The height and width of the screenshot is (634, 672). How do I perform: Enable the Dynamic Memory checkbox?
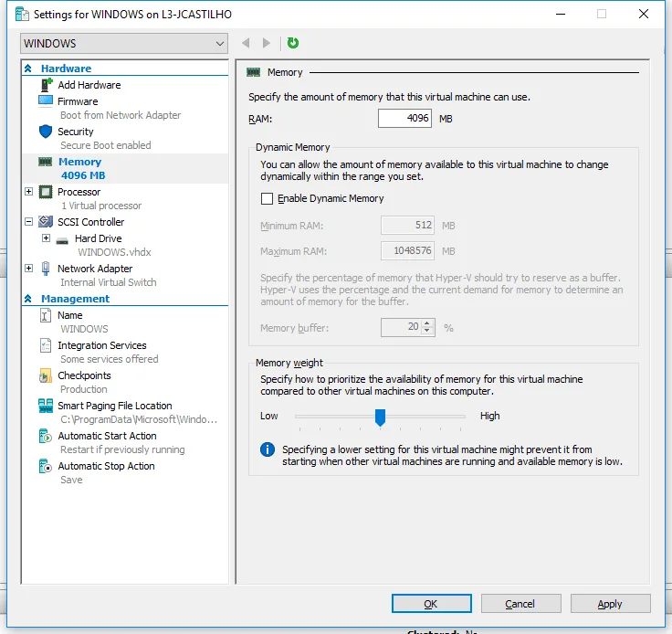tap(267, 198)
